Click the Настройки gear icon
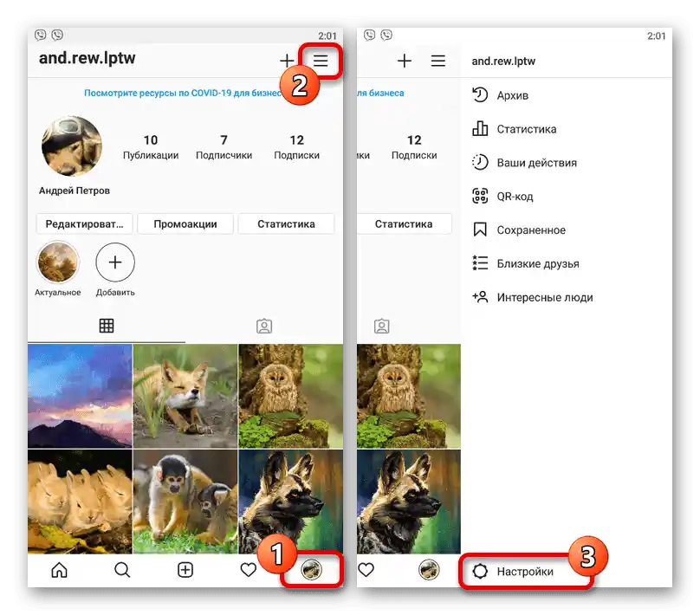The width and height of the screenshot is (700, 615). click(x=480, y=572)
